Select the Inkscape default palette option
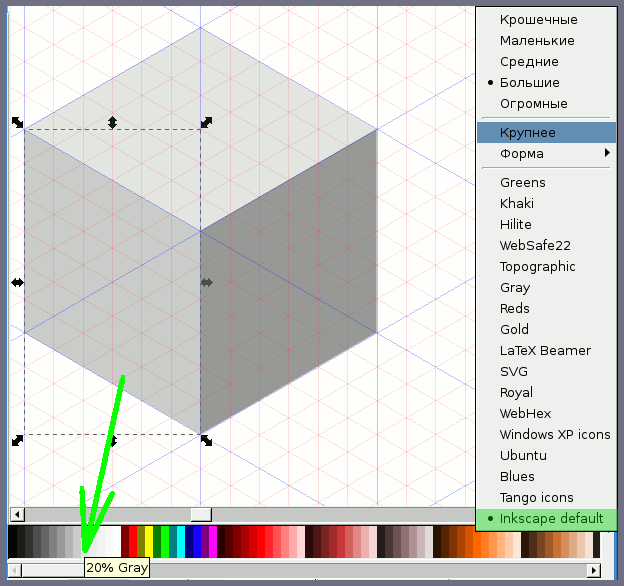 (x=551, y=519)
